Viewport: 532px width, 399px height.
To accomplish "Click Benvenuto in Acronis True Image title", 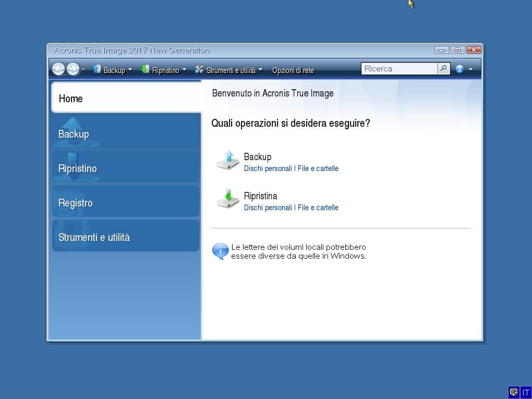I will [x=273, y=93].
